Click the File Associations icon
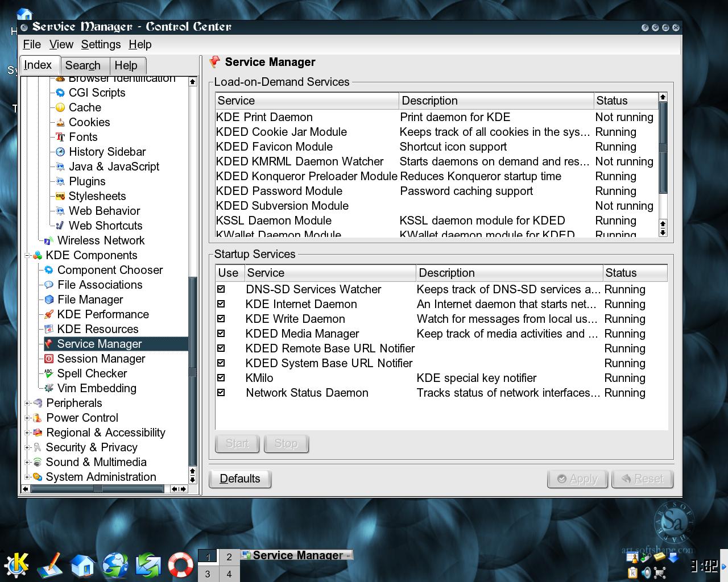Screen dimensions: 728x582 pos(48,285)
